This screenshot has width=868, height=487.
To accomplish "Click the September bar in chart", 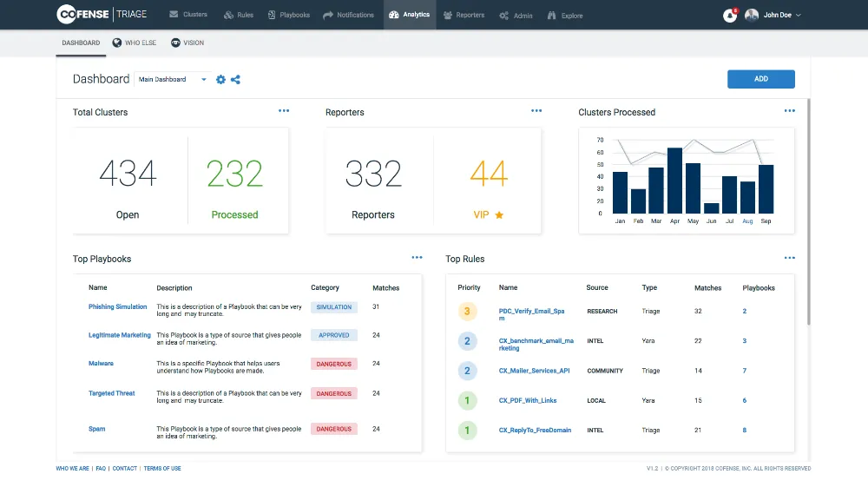I will pyautogui.click(x=766, y=188).
